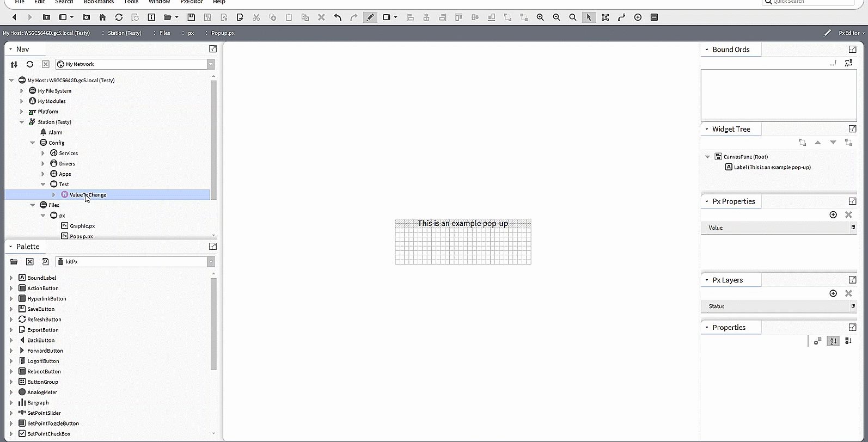Click the Save floppy disk icon
Image resolution: width=868 pixels, height=442 pixels.
191,17
